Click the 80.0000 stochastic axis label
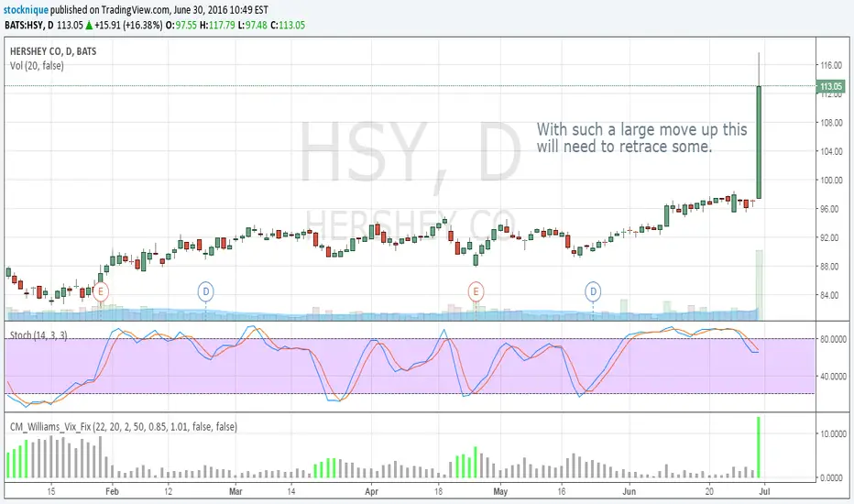The width and height of the screenshot is (854, 504). tap(833, 339)
